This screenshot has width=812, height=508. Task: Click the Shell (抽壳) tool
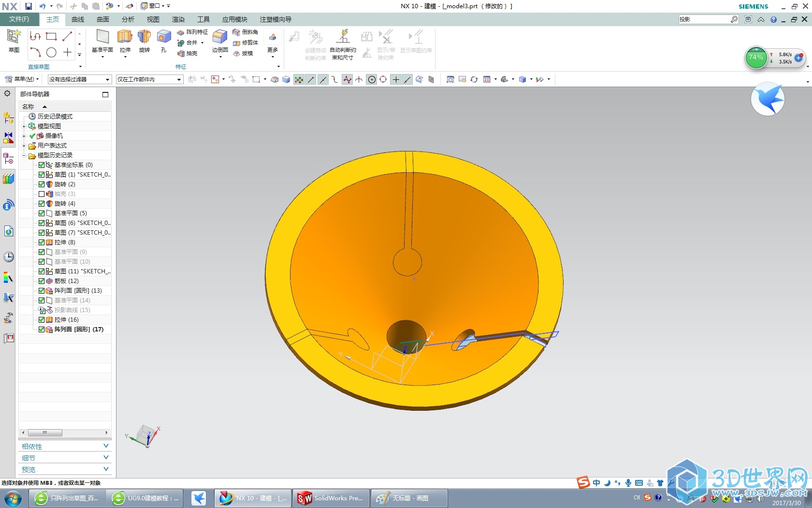pos(188,53)
